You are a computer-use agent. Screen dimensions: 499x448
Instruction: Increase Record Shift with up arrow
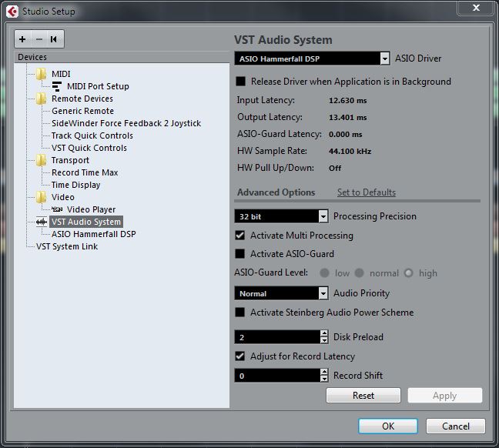[324, 372]
